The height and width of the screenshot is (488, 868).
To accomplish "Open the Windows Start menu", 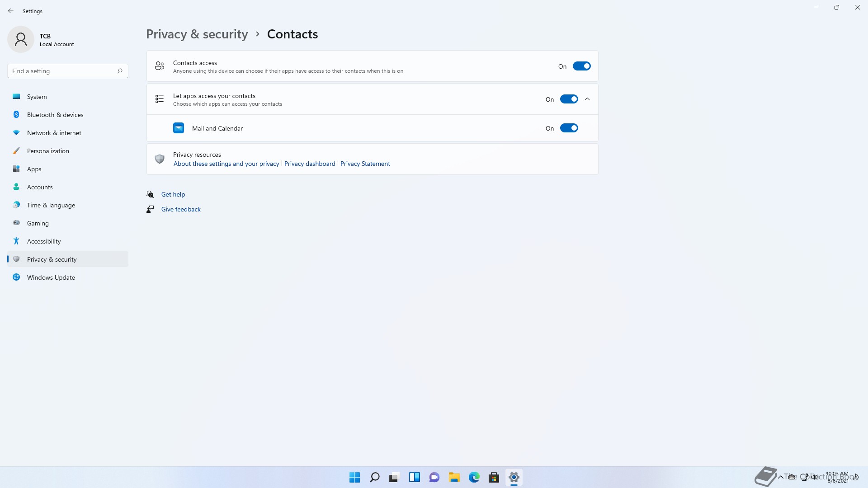I will 355,477.
